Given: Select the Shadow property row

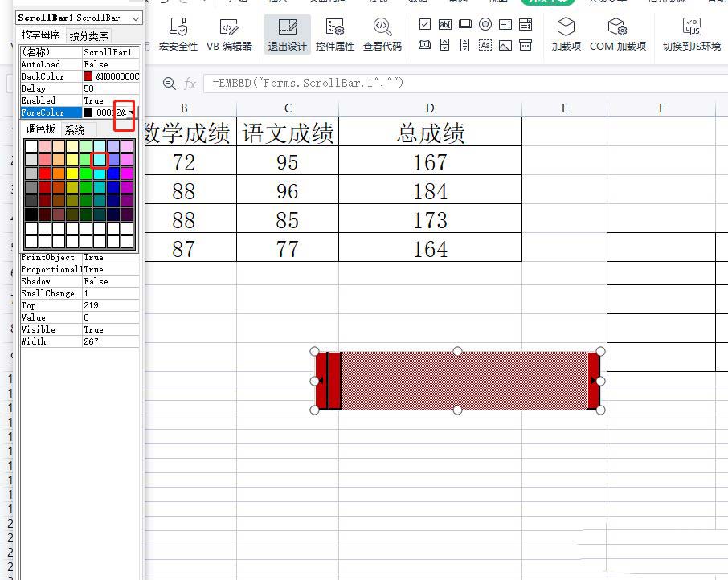Looking at the screenshot, I should [x=80, y=281].
